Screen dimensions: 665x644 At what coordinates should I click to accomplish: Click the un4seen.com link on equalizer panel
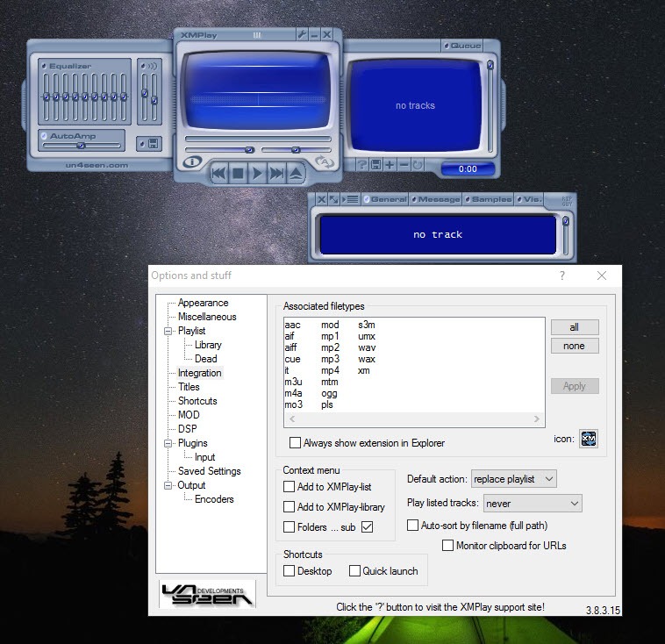point(97,166)
